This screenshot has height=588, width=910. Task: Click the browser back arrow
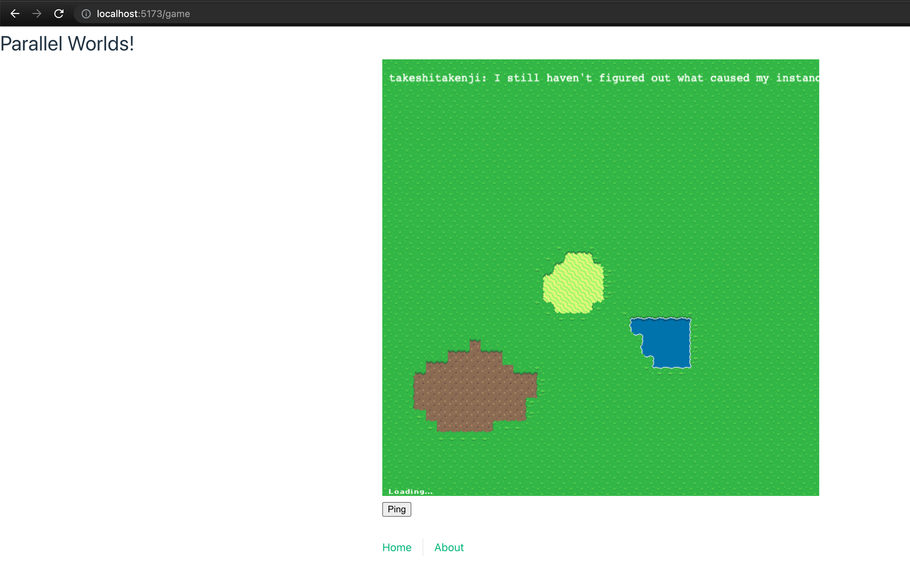[x=15, y=14]
